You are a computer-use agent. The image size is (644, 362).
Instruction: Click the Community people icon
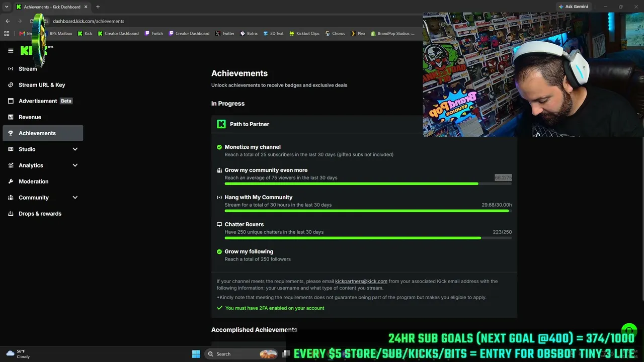point(11,198)
